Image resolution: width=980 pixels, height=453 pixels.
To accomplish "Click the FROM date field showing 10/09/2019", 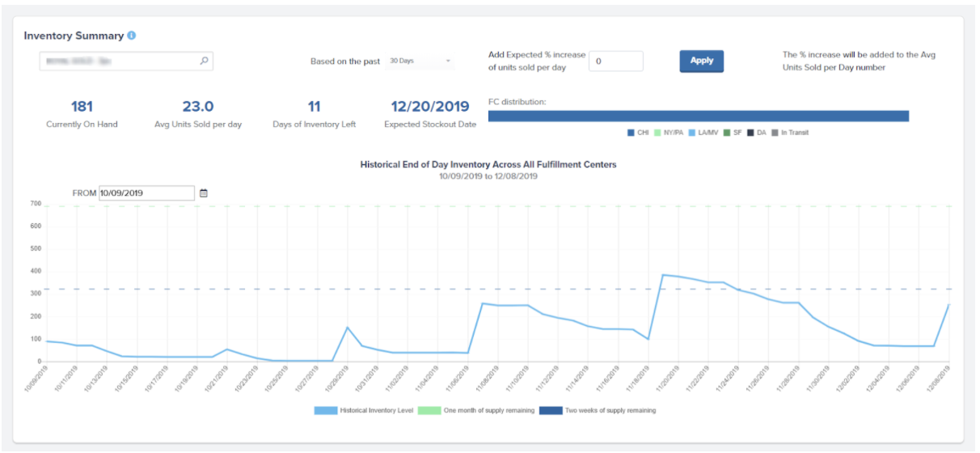I will tap(146, 193).
